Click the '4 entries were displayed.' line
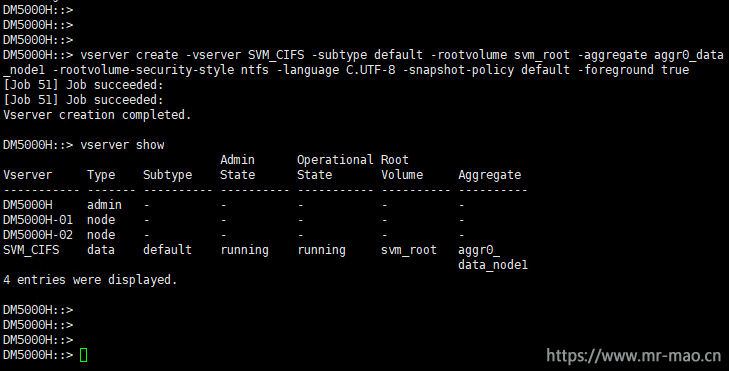The height and width of the screenshot is (371, 729). [x=90, y=280]
